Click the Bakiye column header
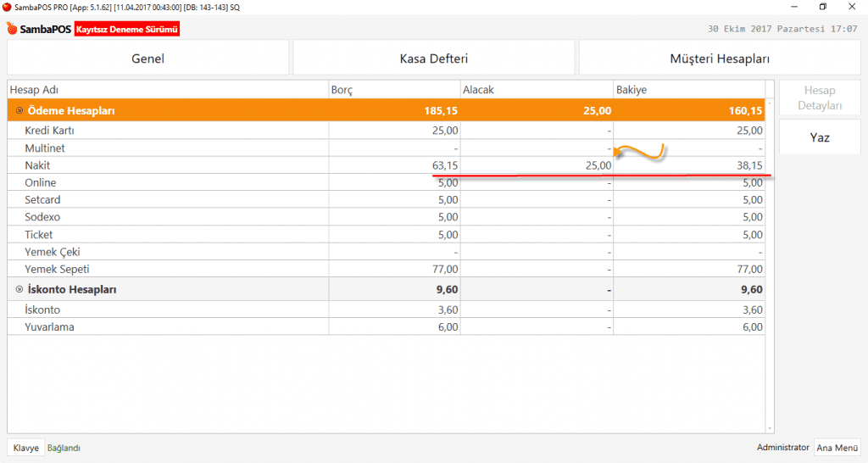Viewport: 868px width, 463px height. pyautogui.click(x=688, y=89)
